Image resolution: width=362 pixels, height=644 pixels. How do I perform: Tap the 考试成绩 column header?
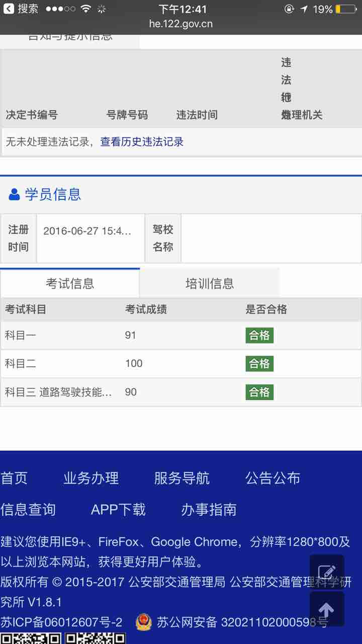pyautogui.click(x=146, y=309)
